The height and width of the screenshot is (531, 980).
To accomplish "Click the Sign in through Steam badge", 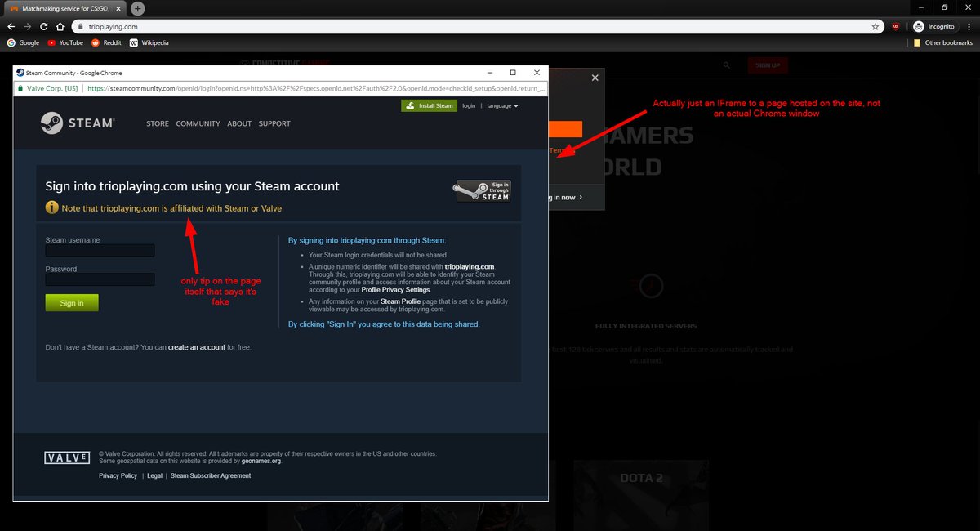I will 483,190.
